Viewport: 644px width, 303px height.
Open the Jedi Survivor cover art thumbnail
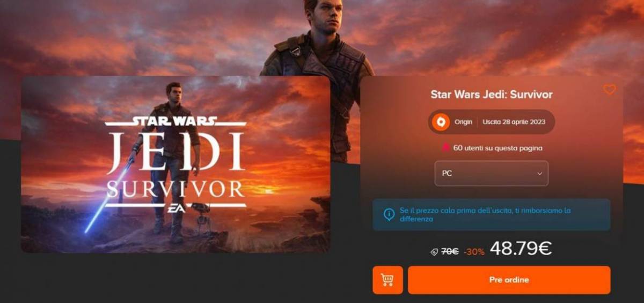(x=175, y=164)
